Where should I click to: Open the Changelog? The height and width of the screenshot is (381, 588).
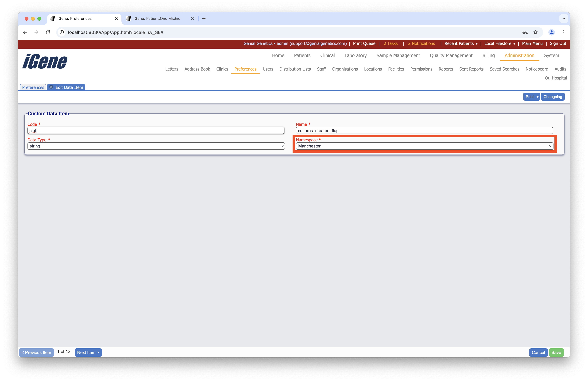(x=553, y=96)
